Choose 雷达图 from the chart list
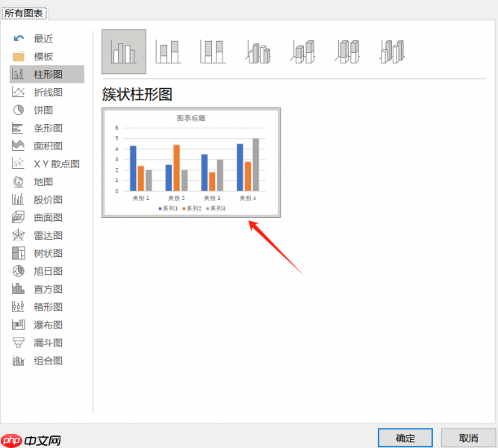The height and width of the screenshot is (448, 498). 49,235
